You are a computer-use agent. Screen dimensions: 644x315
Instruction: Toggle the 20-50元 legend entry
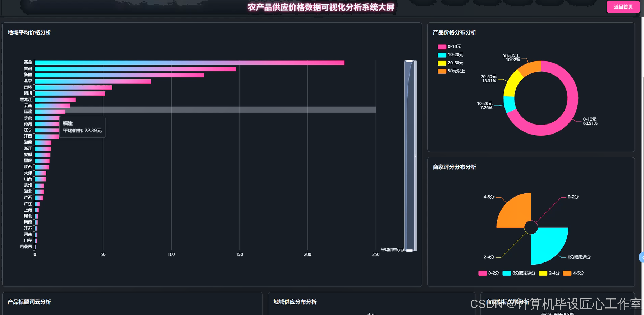[451, 63]
